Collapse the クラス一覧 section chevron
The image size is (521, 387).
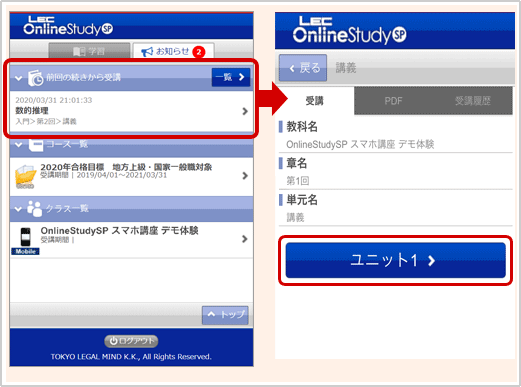pos(19,209)
